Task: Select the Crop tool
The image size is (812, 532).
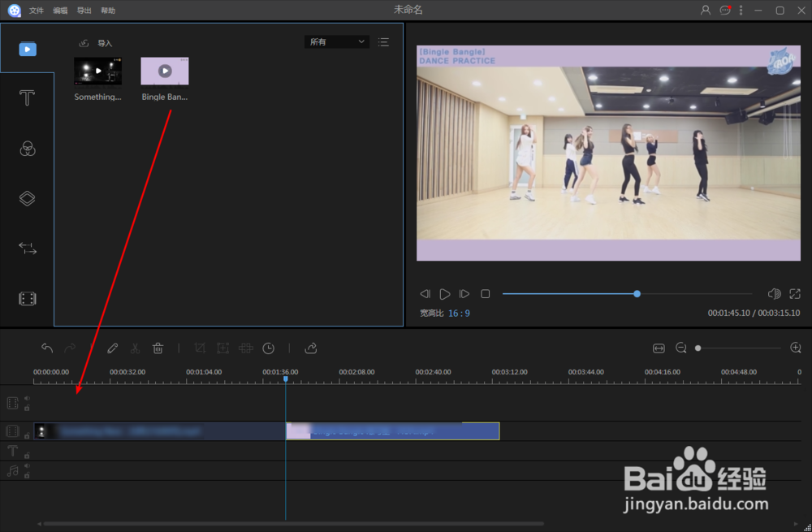Action: pos(200,348)
